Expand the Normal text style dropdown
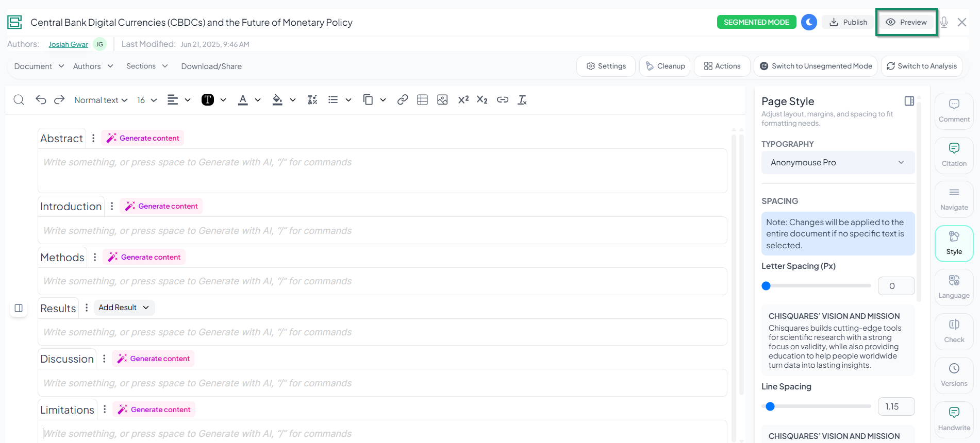This screenshot has height=443, width=980. [101, 100]
